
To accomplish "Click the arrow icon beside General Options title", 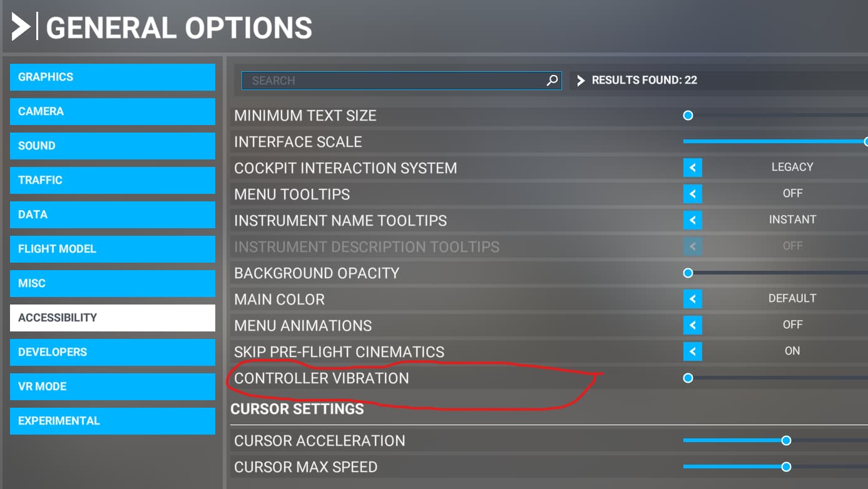I will (20, 28).
